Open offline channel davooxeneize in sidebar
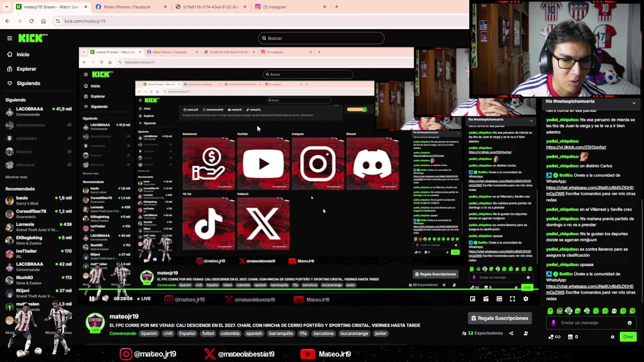644x362 pixels. click(x=38, y=125)
